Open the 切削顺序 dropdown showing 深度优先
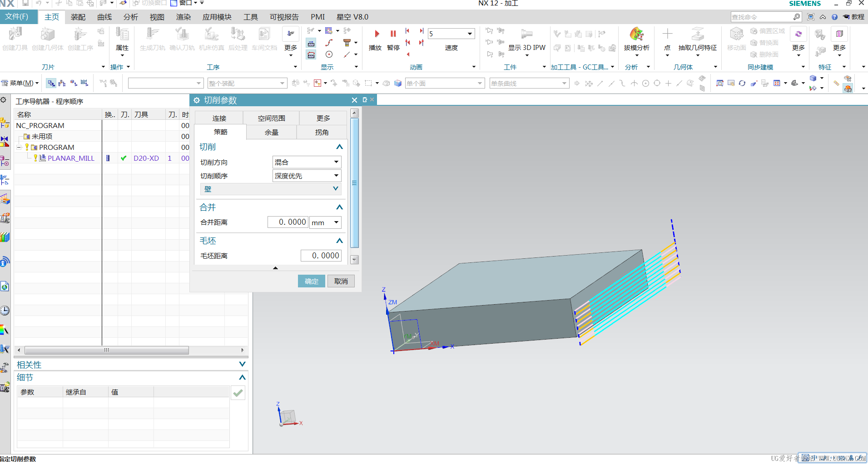Image resolution: width=868 pixels, height=464 pixels. (x=307, y=176)
